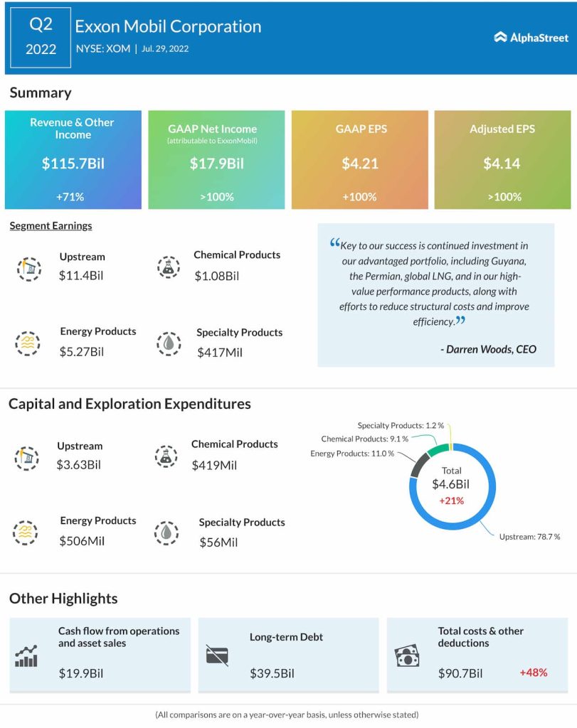The width and height of the screenshot is (577, 728).
Task: Click the Upstream icon under Capital and Exploration Expenditures
Action: [27, 457]
